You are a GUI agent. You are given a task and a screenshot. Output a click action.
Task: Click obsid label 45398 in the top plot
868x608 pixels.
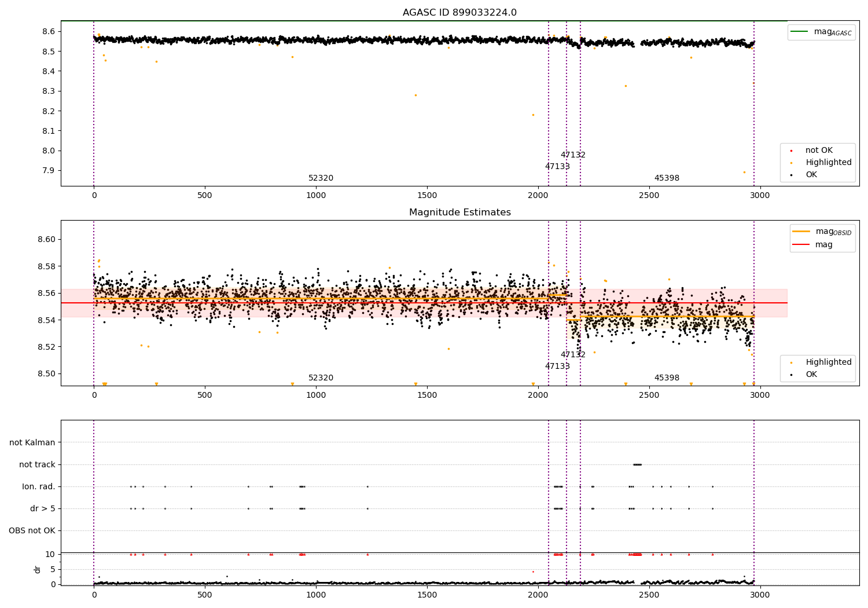pyautogui.click(x=667, y=178)
